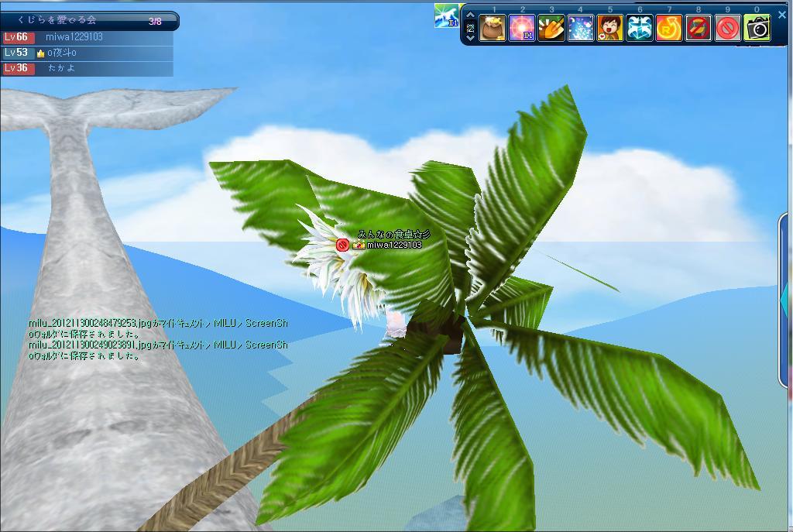The height and width of the screenshot is (532, 793).
Task: Take a screenshot with the camera icon
Action: click(x=757, y=29)
